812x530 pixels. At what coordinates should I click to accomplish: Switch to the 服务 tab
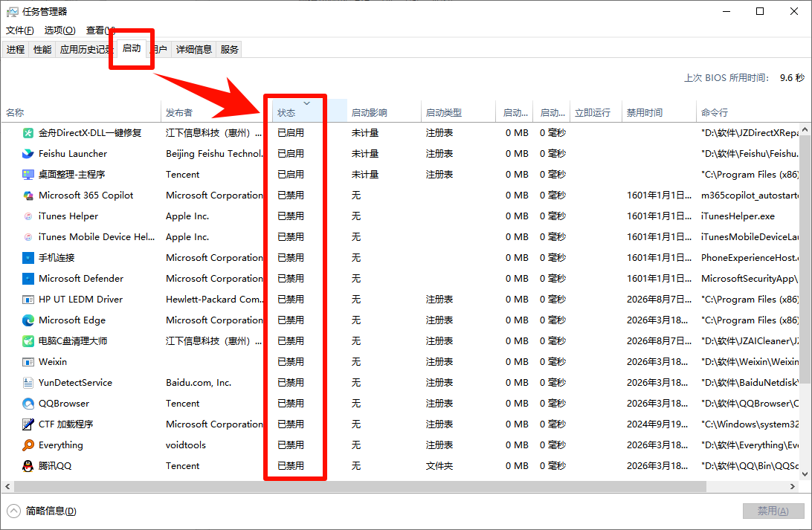click(230, 49)
